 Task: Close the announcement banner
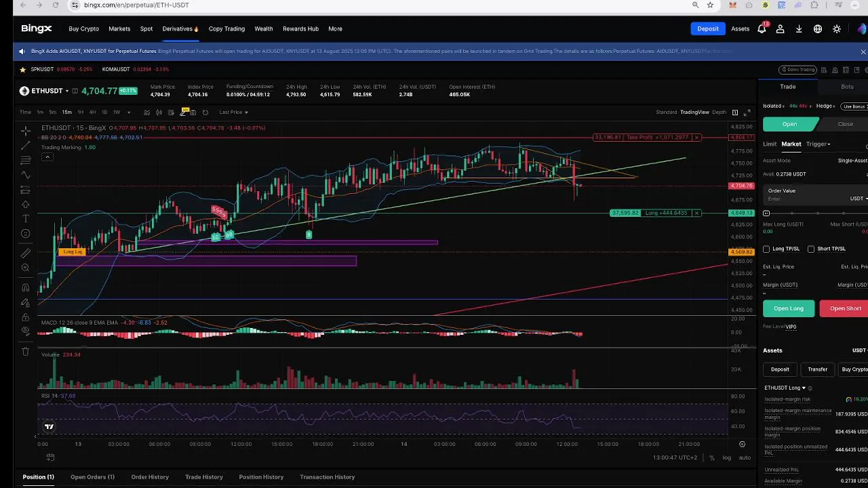(863, 52)
